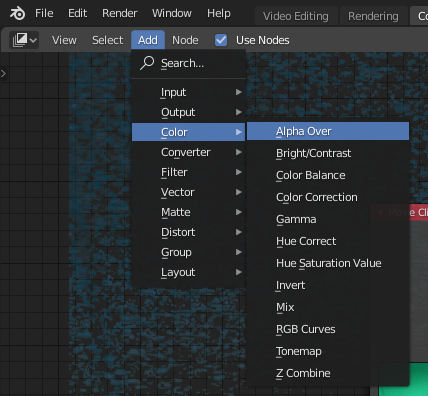The image size is (428, 396).
Task: Add an RGB Curves node
Action: (x=328, y=329)
